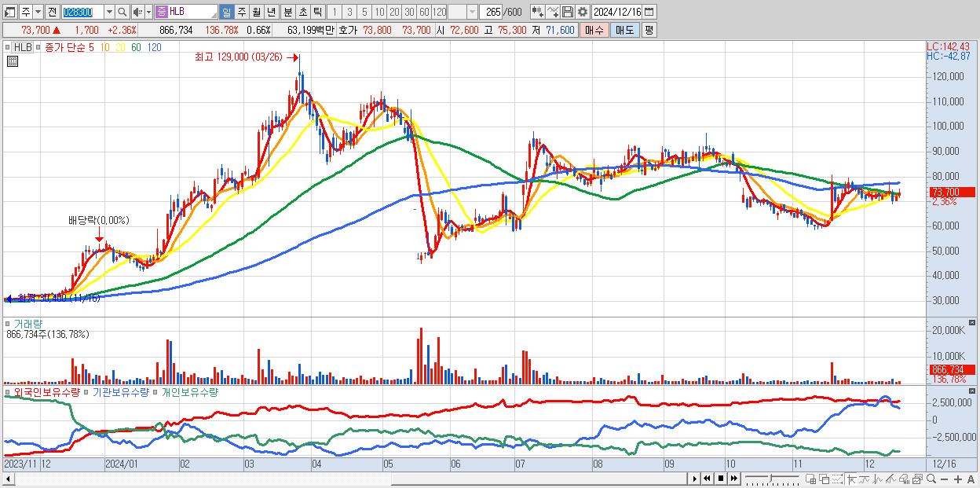Switch to tick (틱) chart period
This screenshot has width=980, height=488.
(316, 12)
